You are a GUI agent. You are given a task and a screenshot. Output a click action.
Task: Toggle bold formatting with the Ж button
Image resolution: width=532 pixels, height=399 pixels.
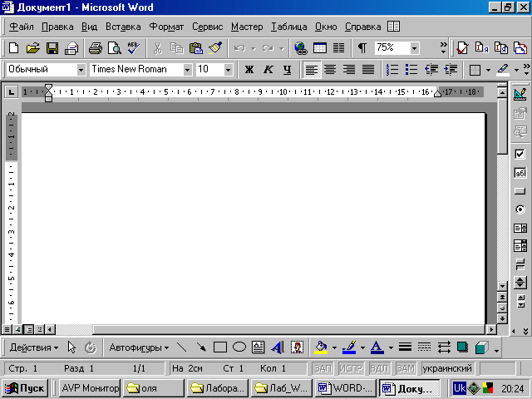(x=249, y=70)
